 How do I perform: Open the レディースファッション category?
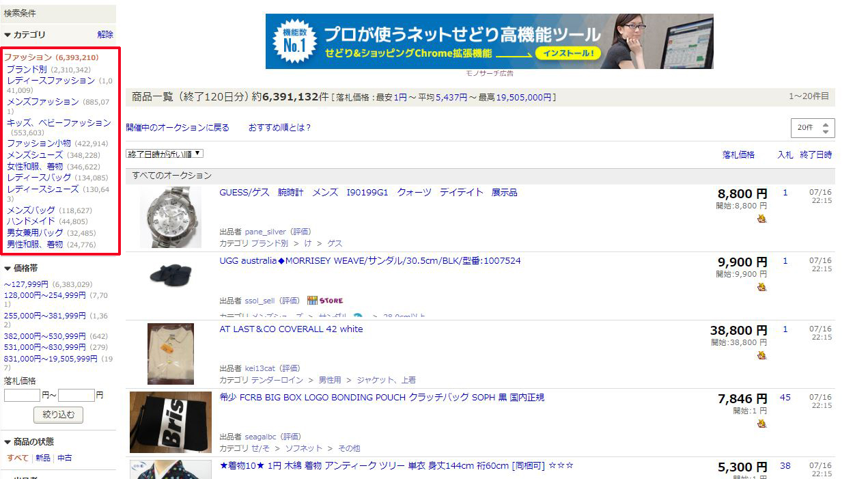coord(51,81)
